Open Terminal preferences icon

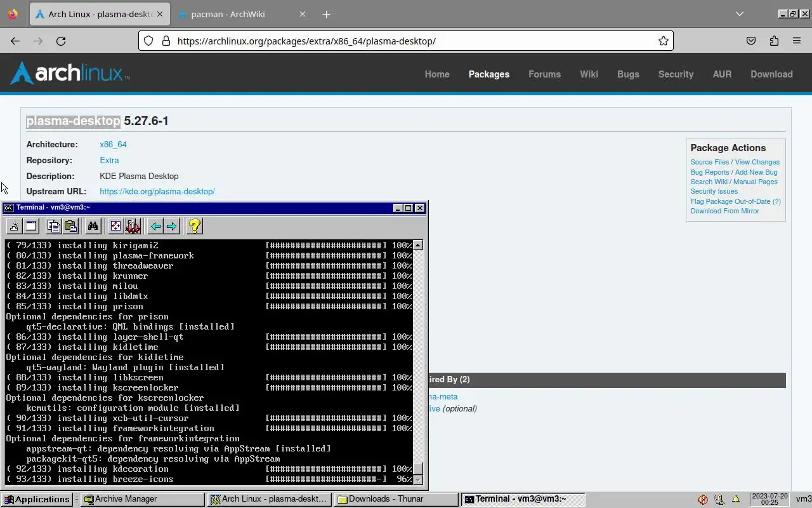pyautogui.click(x=133, y=226)
